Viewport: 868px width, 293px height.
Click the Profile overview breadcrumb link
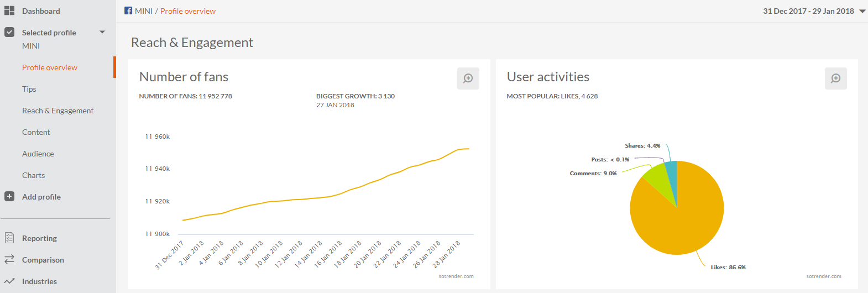pos(188,11)
